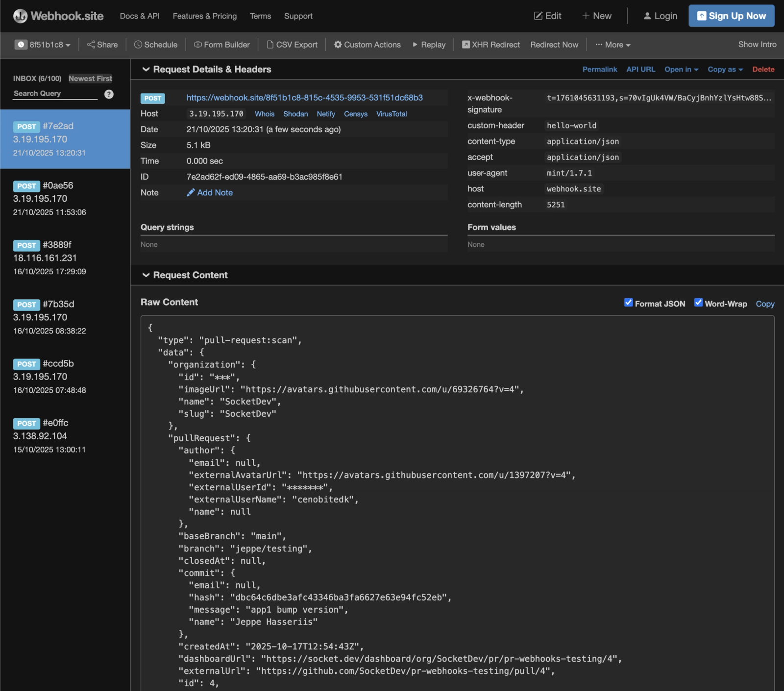Toggle XHR Redirect option
The width and height of the screenshot is (784, 691).
coord(490,45)
